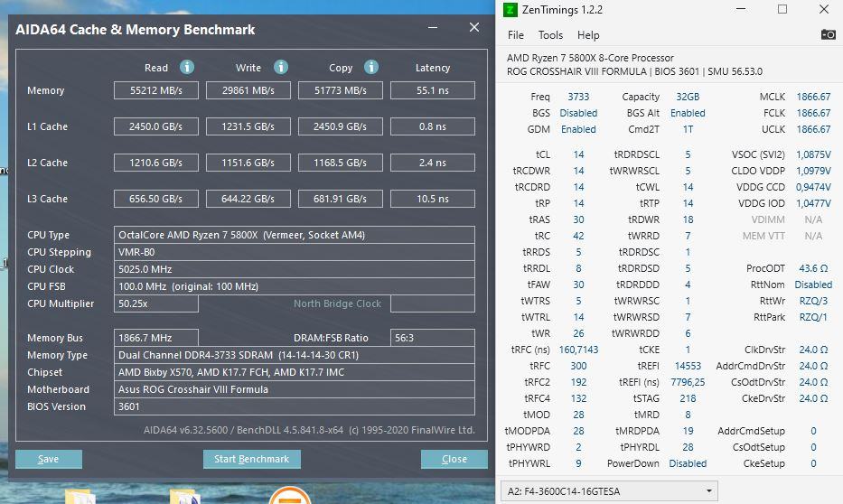Click the Chipset field AMD Bixby X570
This screenshot has width=843, height=504.
point(294,372)
